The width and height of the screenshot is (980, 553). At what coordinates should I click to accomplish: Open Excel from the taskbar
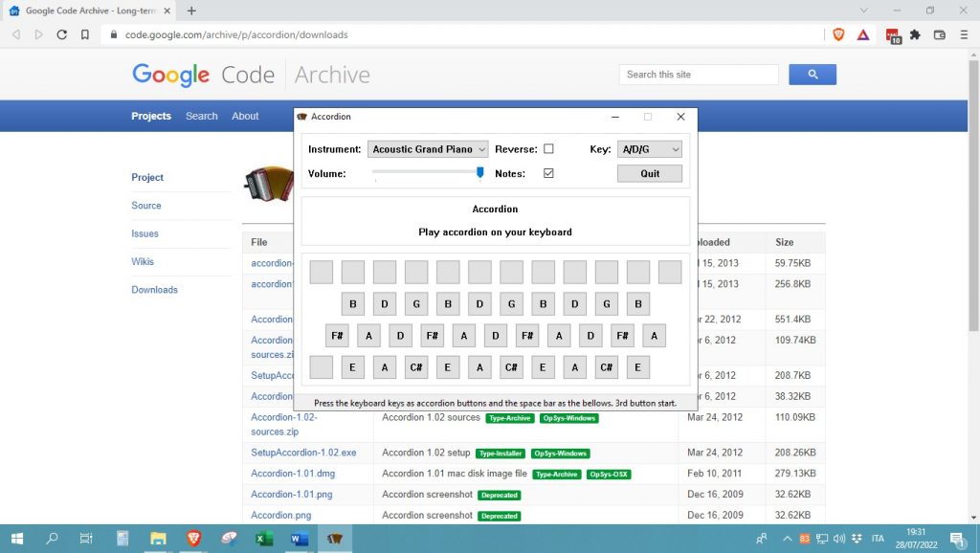pyautogui.click(x=263, y=539)
